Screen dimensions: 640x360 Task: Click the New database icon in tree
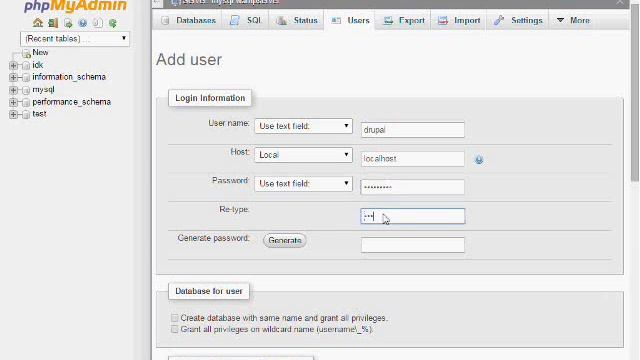(x=27, y=53)
